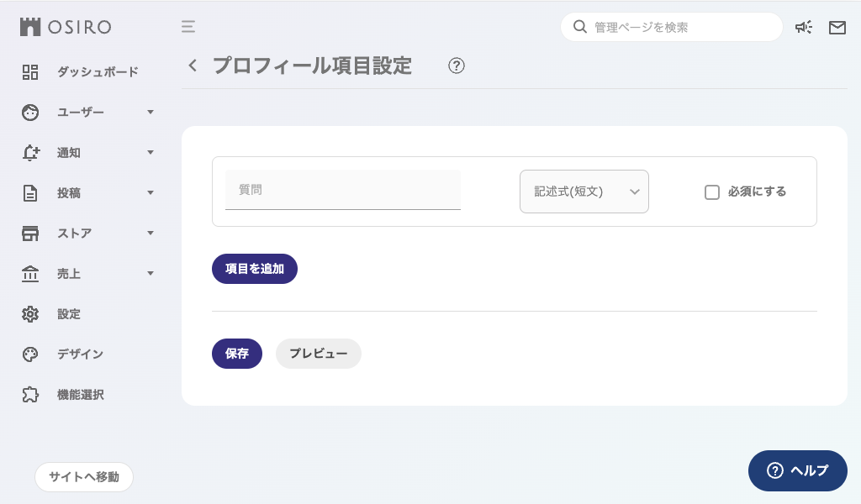This screenshot has height=504, width=861.
Task: Open the 記述式(短文) answer type dropdown
Action: coord(584,192)
